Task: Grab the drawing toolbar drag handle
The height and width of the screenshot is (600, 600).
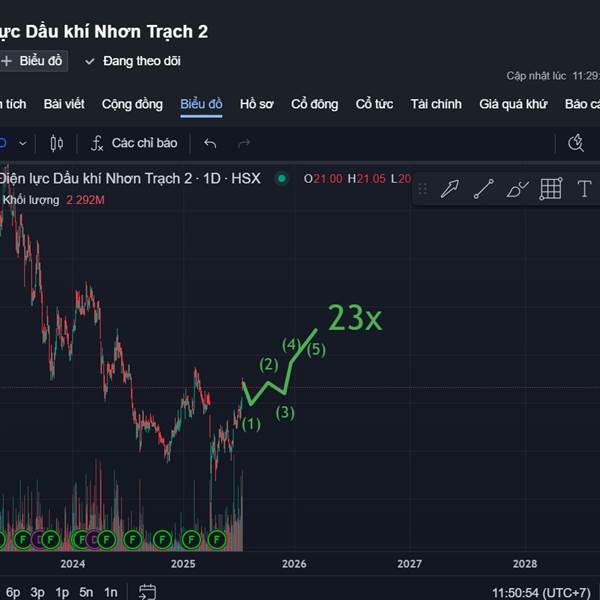Action: coord(422,189)
